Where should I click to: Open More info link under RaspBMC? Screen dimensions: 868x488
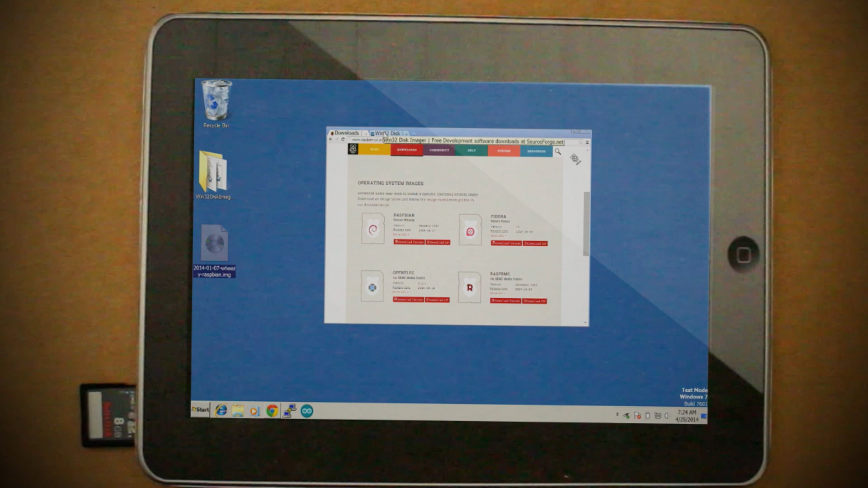[497, 293]
